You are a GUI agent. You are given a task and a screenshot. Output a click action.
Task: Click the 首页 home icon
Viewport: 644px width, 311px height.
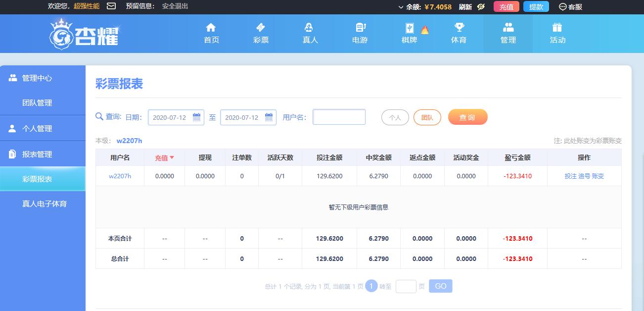coord(211,28)
